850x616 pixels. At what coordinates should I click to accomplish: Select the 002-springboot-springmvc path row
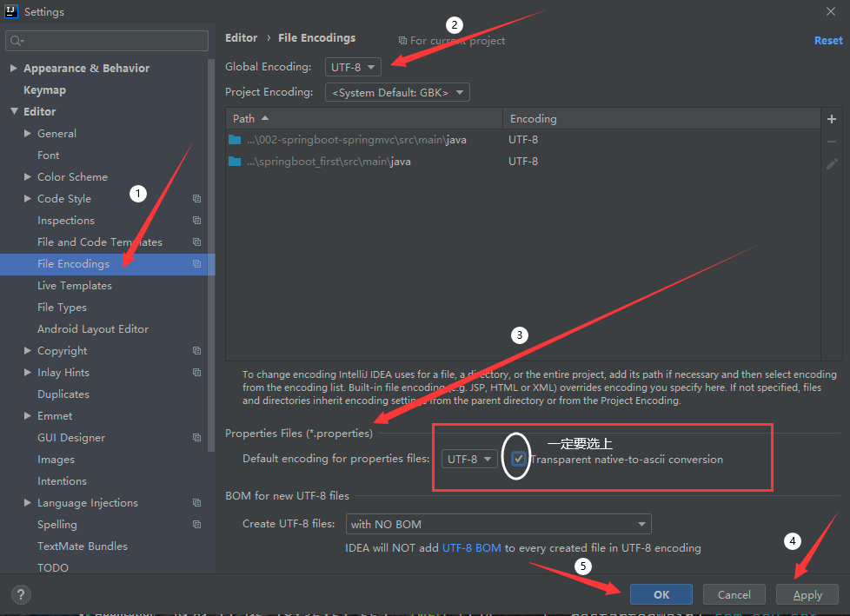click(x=523, y=140)
